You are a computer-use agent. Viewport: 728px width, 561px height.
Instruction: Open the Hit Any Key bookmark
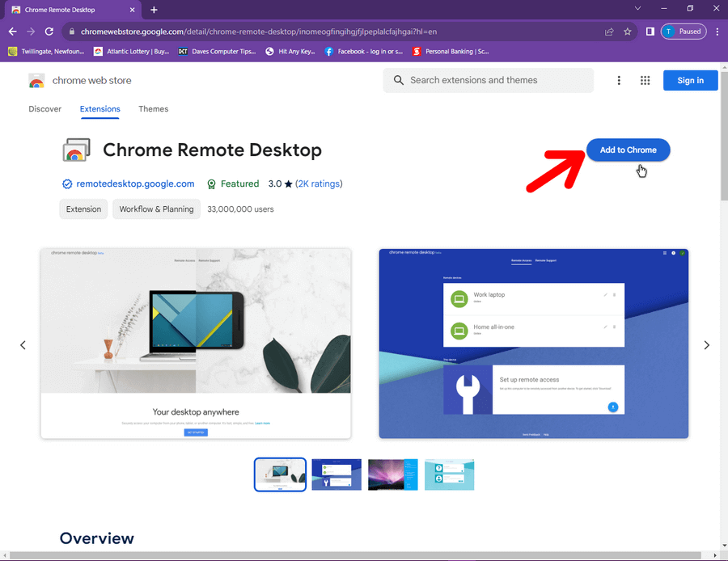[x=290, y=52]
